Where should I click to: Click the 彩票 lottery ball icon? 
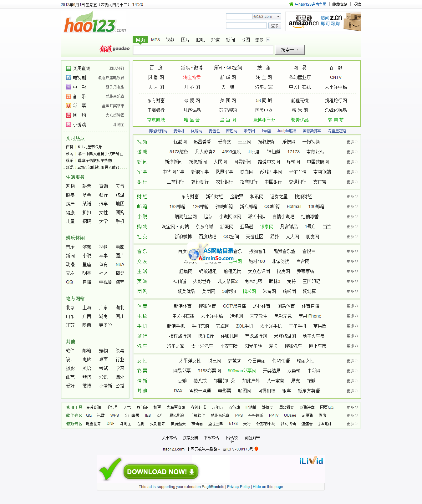pos(69,106)
